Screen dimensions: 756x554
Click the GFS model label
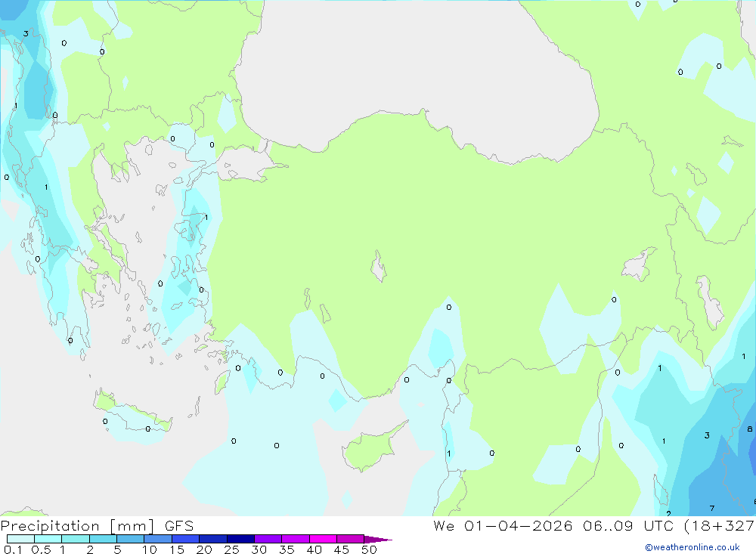pos(179,526)
